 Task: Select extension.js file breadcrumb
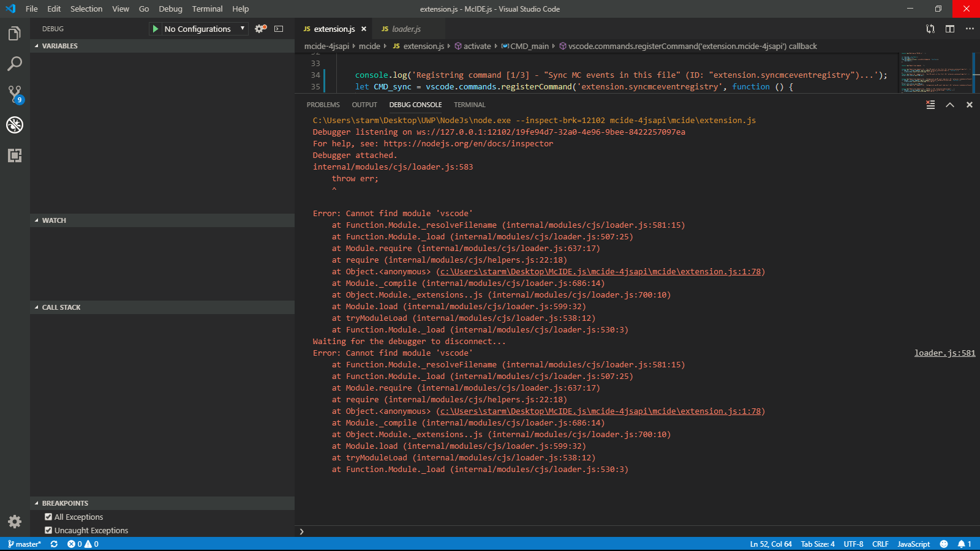(x=418, y=46)
